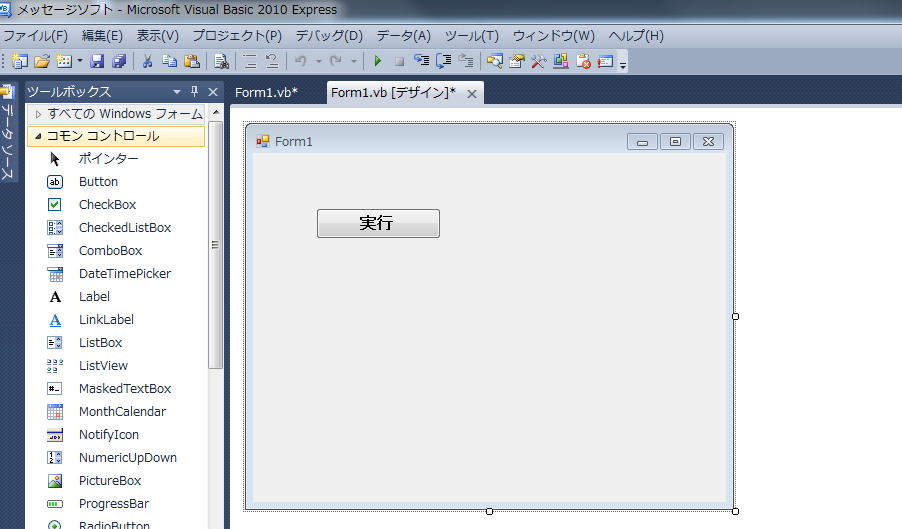
Task: Switch to the Form1.vb* code tab
Action: coord(266,92)
